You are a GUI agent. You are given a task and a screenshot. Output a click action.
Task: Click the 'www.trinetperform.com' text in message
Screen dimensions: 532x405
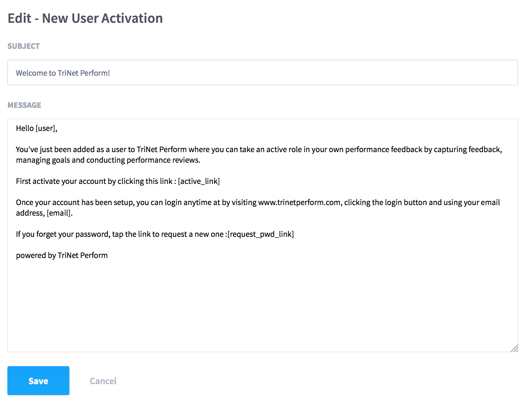[x=299, y=202]
